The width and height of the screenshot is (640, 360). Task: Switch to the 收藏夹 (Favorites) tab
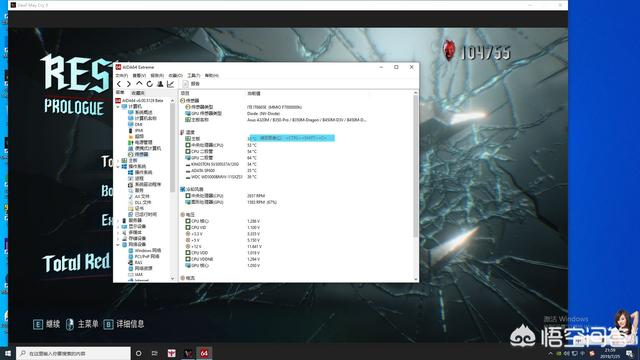pyautogui.click(x=138, y=93)
